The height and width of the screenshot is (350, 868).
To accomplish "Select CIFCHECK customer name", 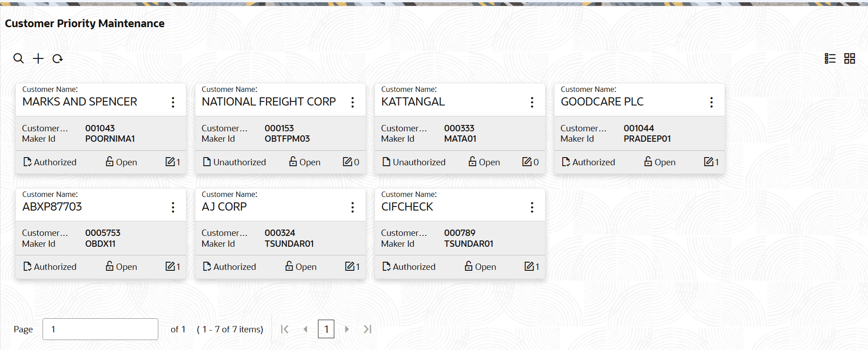I will coord(407,207).
